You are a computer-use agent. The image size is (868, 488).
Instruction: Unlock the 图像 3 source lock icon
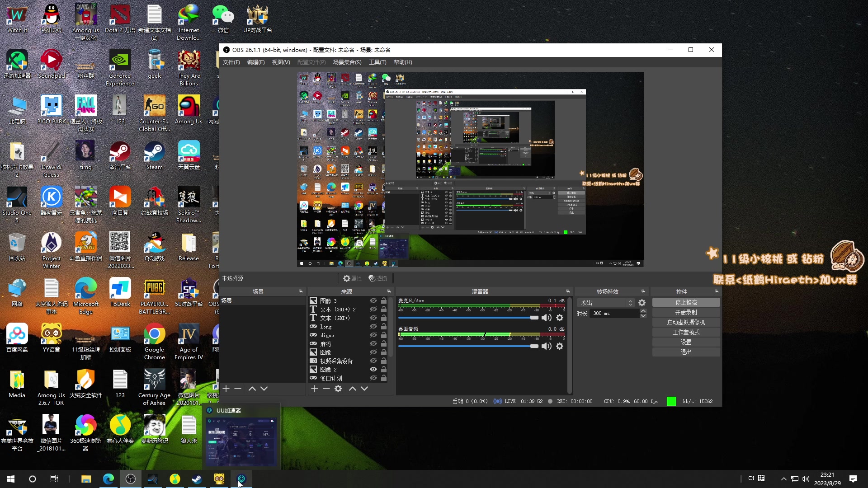point(384,301)
